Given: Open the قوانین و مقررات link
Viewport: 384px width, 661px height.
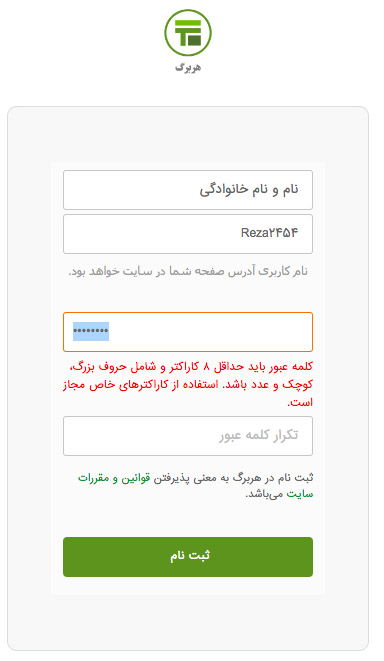Looking at the screenshot, I should click(114, 478).
